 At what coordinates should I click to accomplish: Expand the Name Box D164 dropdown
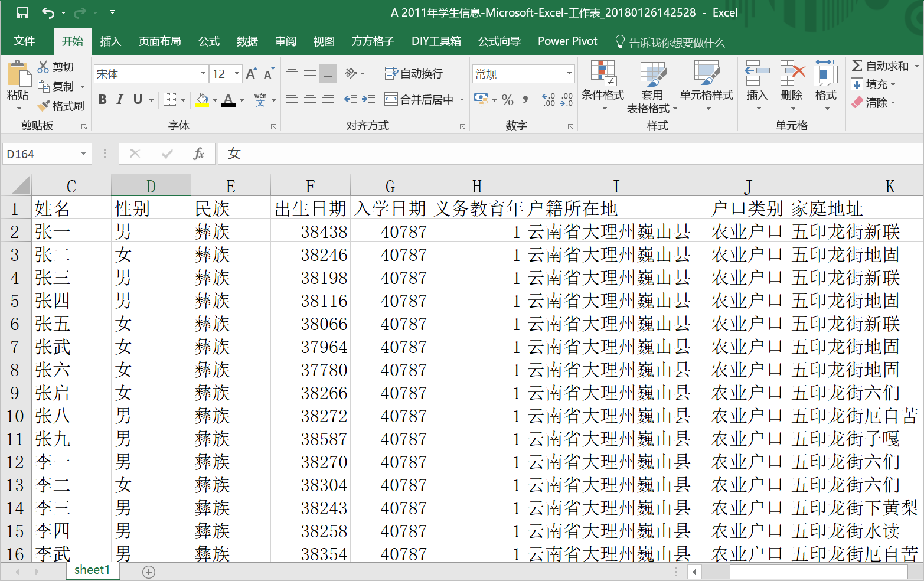[x=83, y=154]
